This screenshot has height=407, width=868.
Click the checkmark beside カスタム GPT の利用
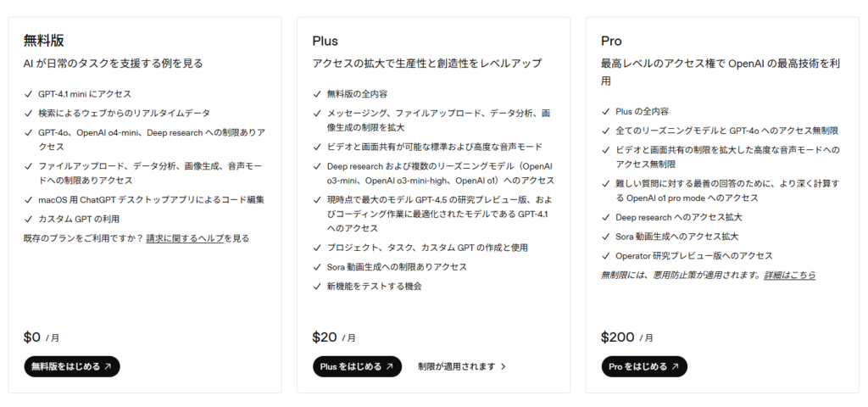29,220
